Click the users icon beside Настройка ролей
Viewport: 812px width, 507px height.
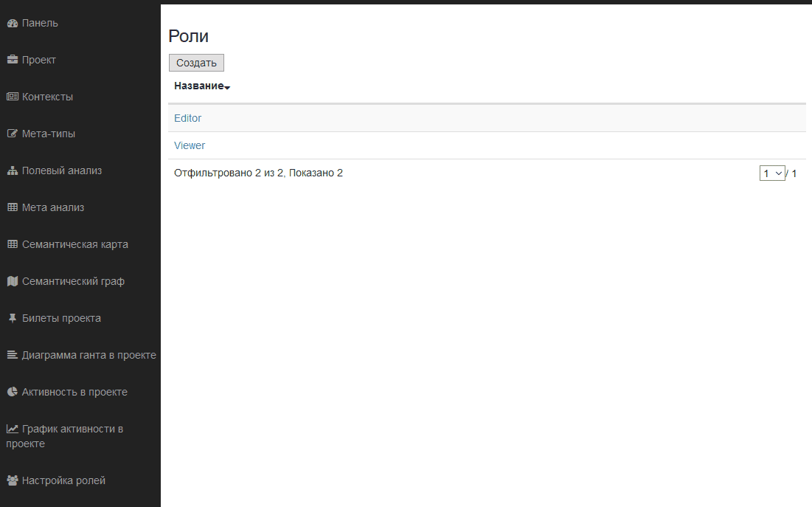[x=13, y=481]
